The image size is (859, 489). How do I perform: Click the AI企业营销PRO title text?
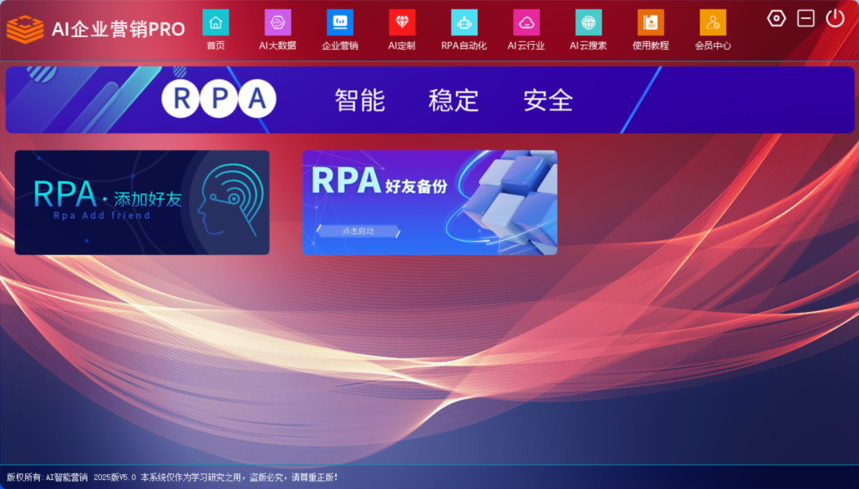[x=118, y=29]
